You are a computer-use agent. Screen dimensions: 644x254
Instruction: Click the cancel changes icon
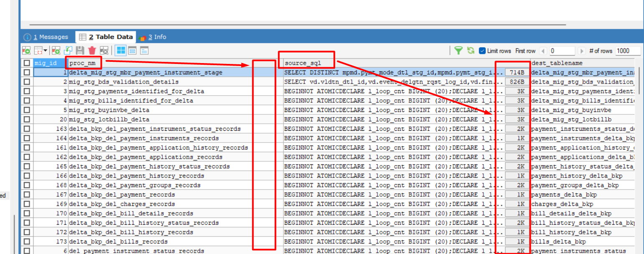pyautogui.click(x=104, y=51)
